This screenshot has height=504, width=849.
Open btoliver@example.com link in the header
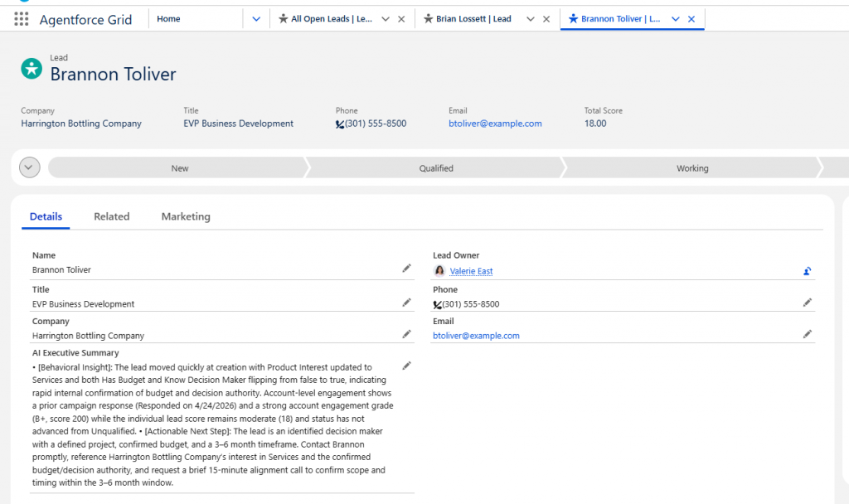(495, 124)
